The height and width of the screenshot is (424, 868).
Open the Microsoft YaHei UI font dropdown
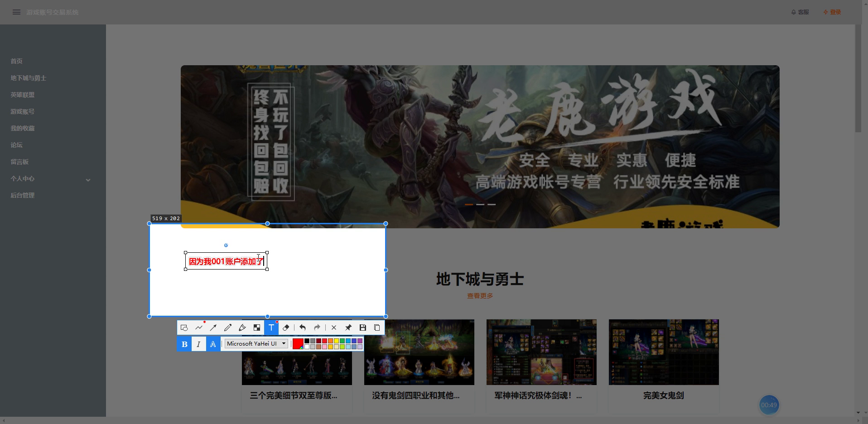[x=256, y=343]
